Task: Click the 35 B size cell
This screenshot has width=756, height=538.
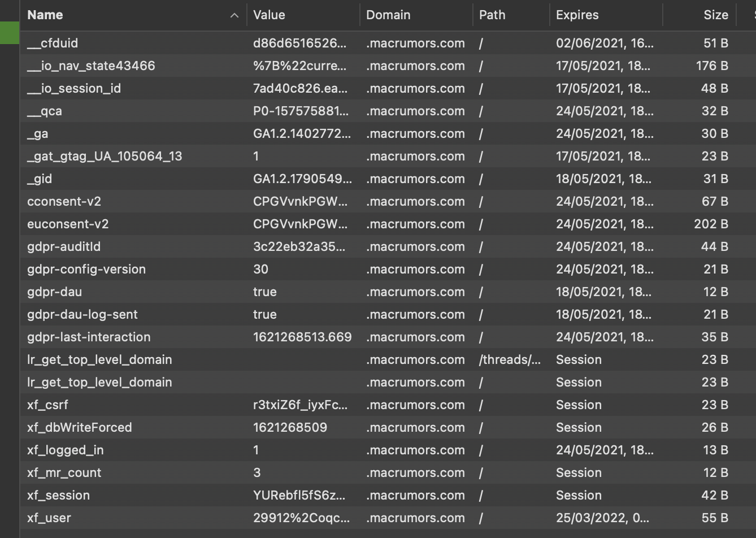Action: coord(715,337)
